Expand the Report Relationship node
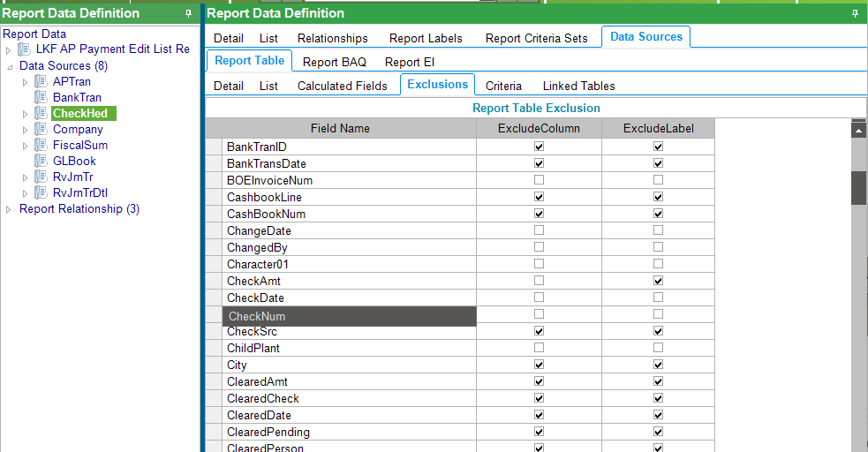The height and width of the screenshot is (452, 868). (9, 209)
